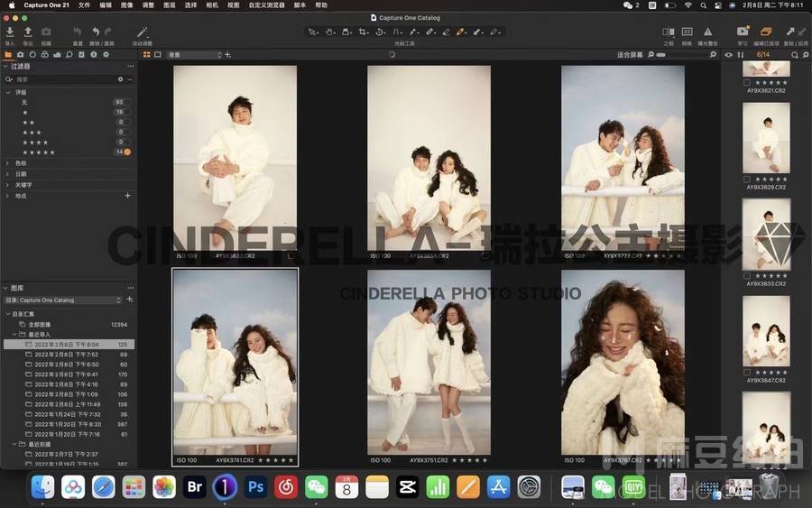Filter by one-star rating row
The width and height of the screenshot is (812, 508).
click(69, 113)
